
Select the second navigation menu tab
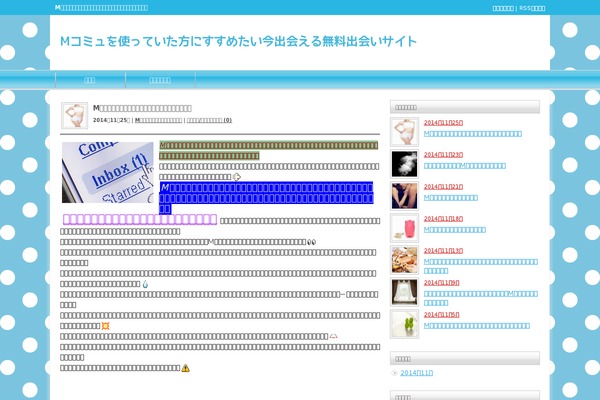[160, 80]
